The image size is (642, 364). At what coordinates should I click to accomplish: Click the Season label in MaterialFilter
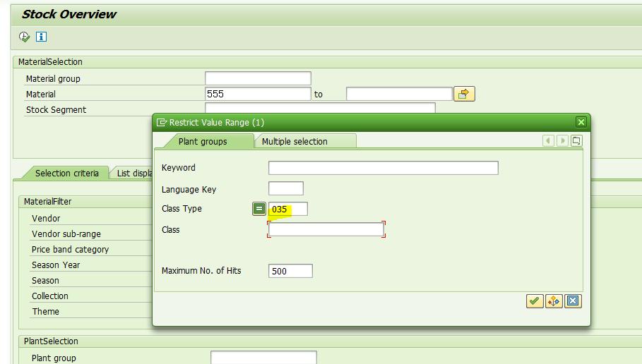point(45,281)
